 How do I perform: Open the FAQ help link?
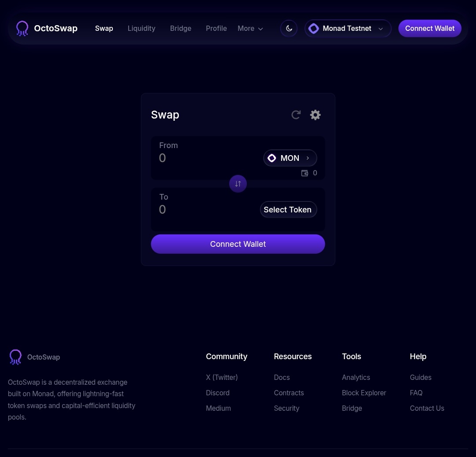(416, 393)
